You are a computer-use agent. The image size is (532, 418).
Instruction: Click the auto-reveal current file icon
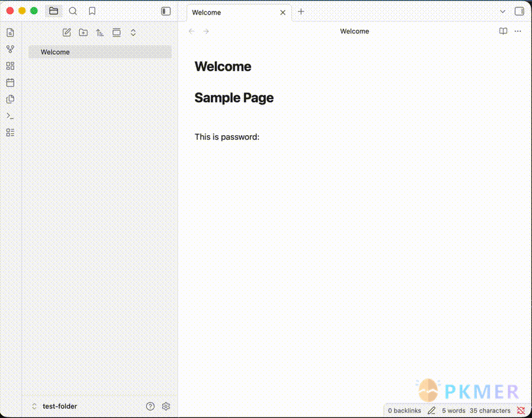pos(116,33)
